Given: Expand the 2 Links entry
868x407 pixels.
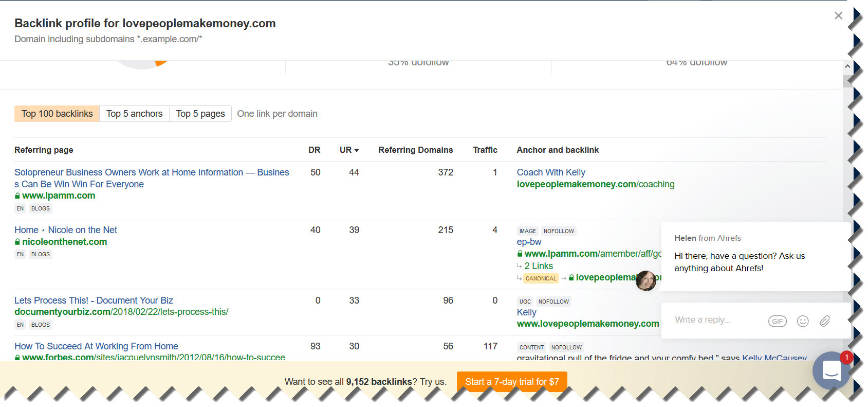Looking at the screenshot, I should tap(539, 266).
